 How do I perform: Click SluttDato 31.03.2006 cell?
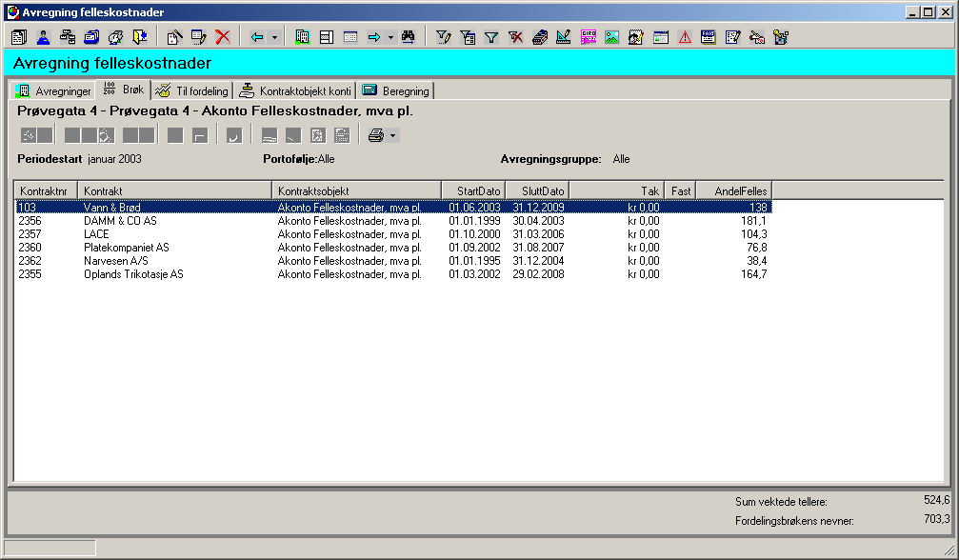538,234
